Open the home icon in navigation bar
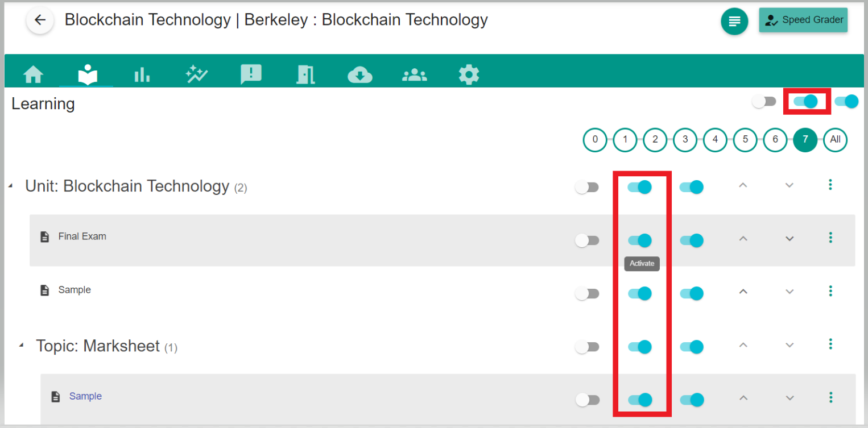Screen dimensions: 868x428 34,74
